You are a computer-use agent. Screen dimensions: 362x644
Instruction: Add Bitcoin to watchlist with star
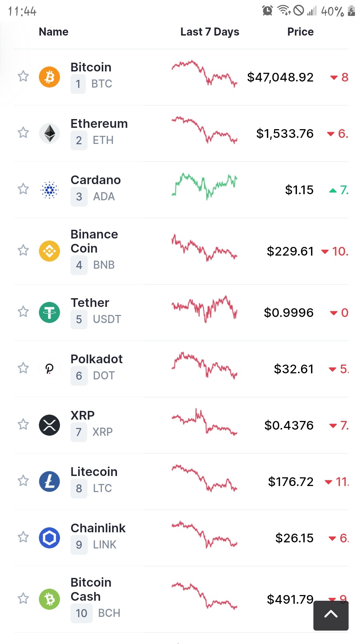(x=23, y=76)
